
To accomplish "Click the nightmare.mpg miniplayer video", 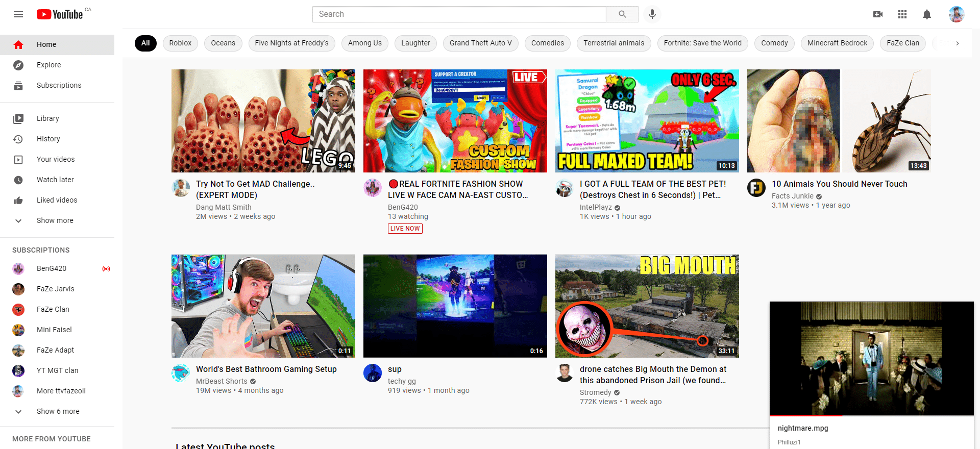I will (872, 358).
